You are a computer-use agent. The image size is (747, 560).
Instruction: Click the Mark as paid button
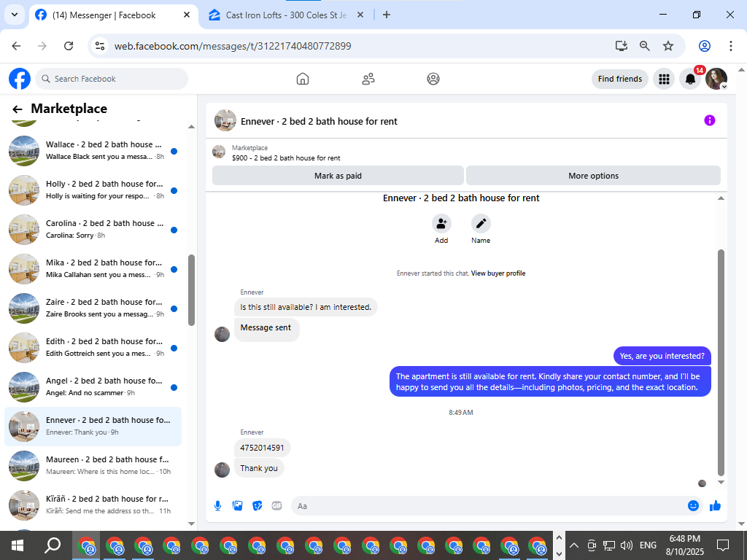pos(338,176)
